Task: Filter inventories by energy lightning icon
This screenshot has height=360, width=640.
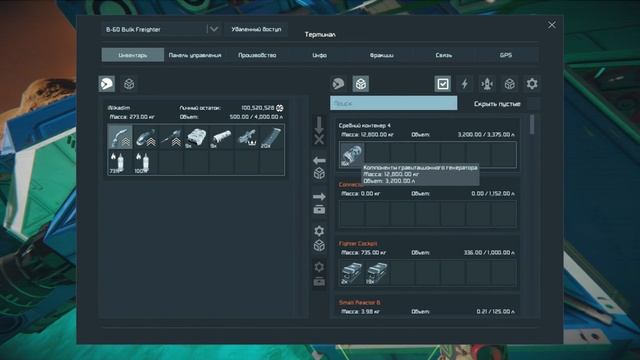Action: pos(464,84)
